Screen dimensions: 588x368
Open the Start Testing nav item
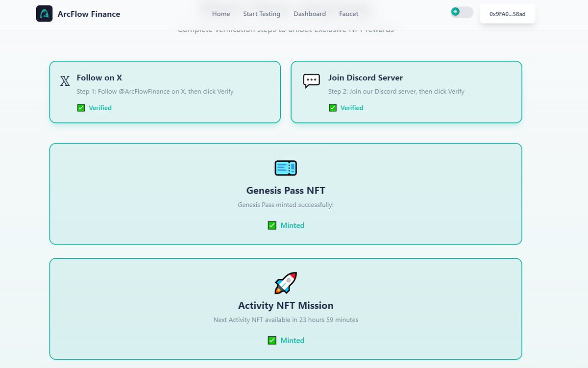point(262,14)
